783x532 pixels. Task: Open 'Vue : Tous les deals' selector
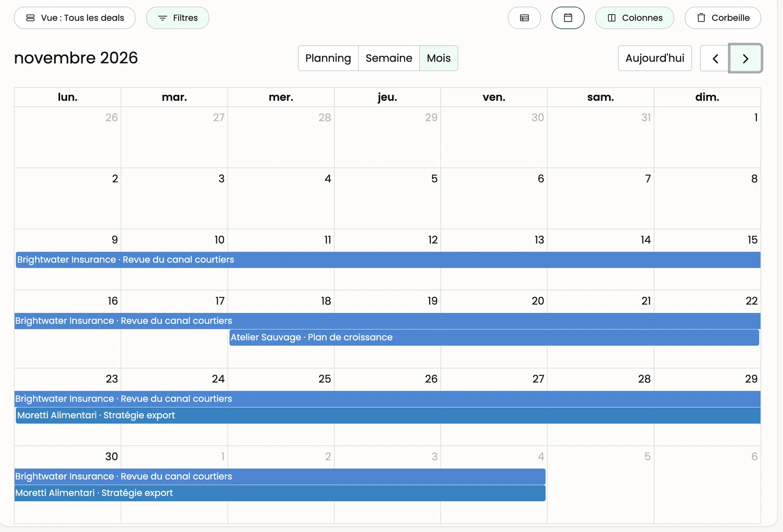(75, 18)
